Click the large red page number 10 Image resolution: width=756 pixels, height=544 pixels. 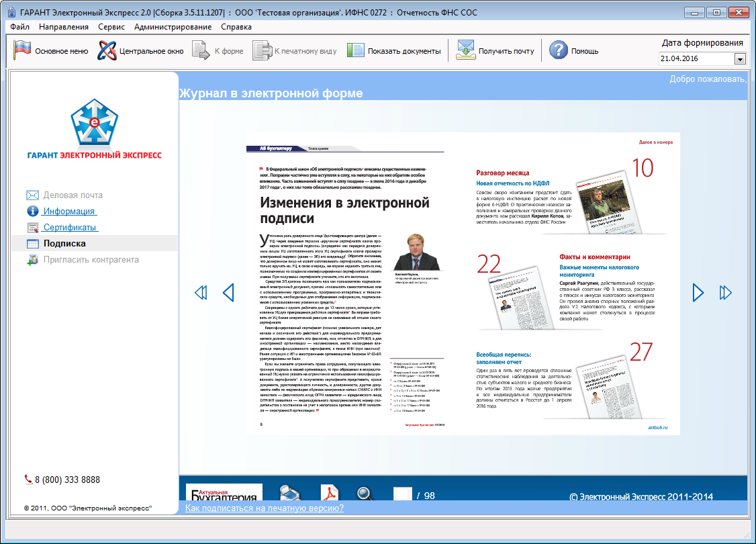[643, 168]
